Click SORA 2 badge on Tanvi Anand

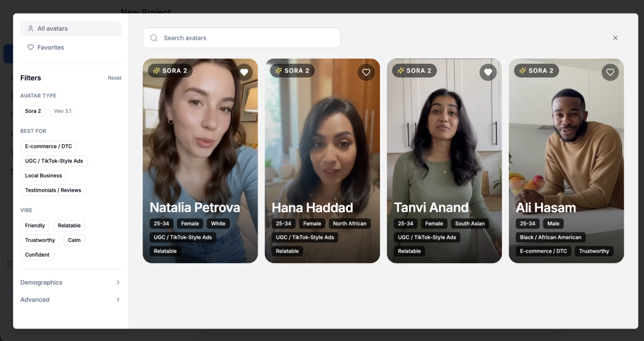point(414,71)
